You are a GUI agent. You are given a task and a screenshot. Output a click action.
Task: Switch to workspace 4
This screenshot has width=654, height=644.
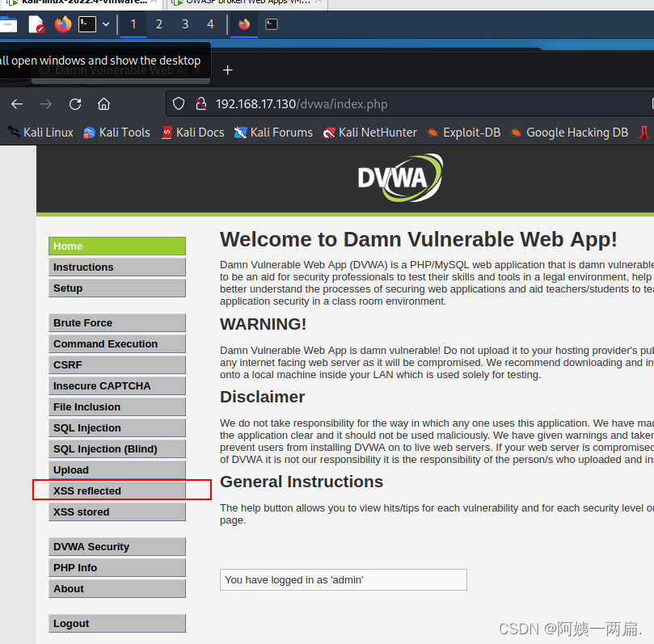[x=211, y=24]
